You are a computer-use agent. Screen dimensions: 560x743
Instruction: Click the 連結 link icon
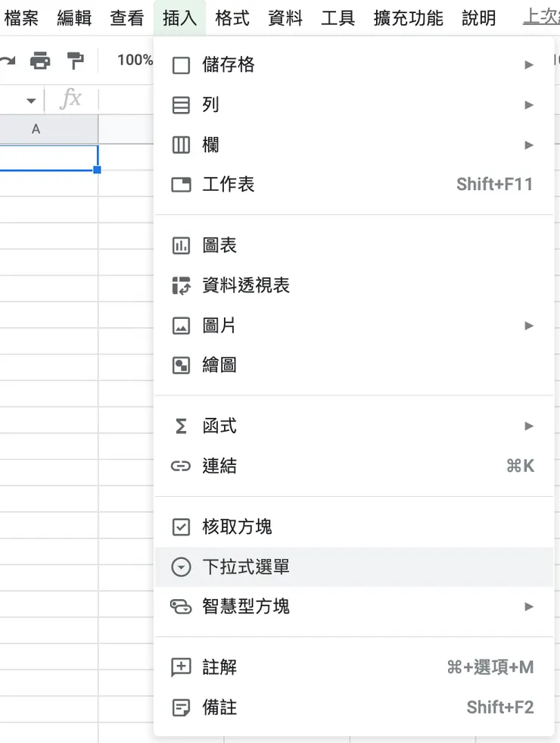(x=181, y=466)
